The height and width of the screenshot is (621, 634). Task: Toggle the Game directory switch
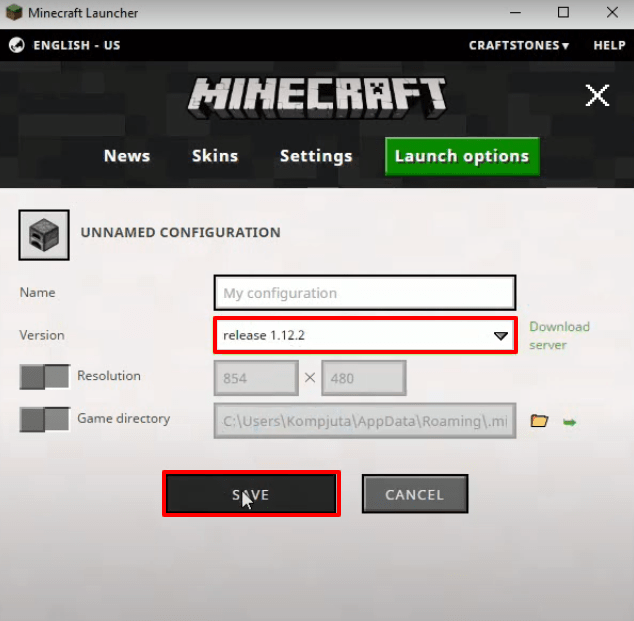pos(44,419)
